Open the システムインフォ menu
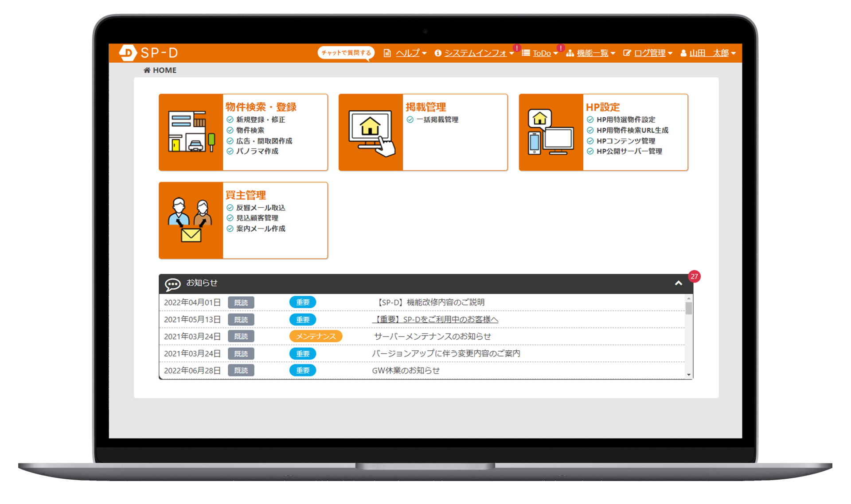This screenshot has width=851, height=504. click(475, 53)
